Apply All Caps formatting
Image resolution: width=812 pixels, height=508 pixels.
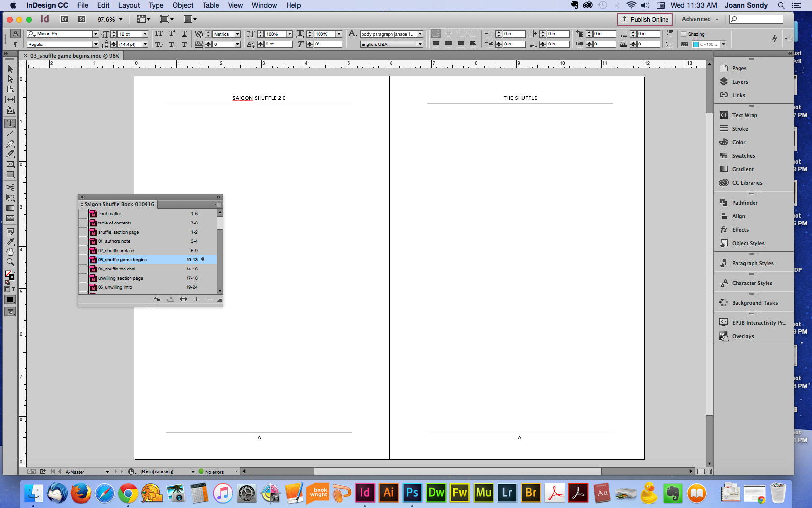point(159,34)
